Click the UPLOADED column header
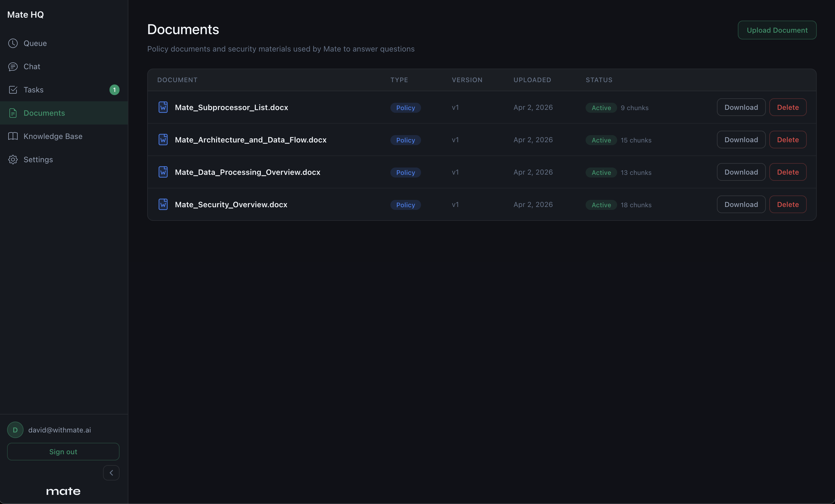Screen dimensions: 835x504 click(x=532, y=80)
